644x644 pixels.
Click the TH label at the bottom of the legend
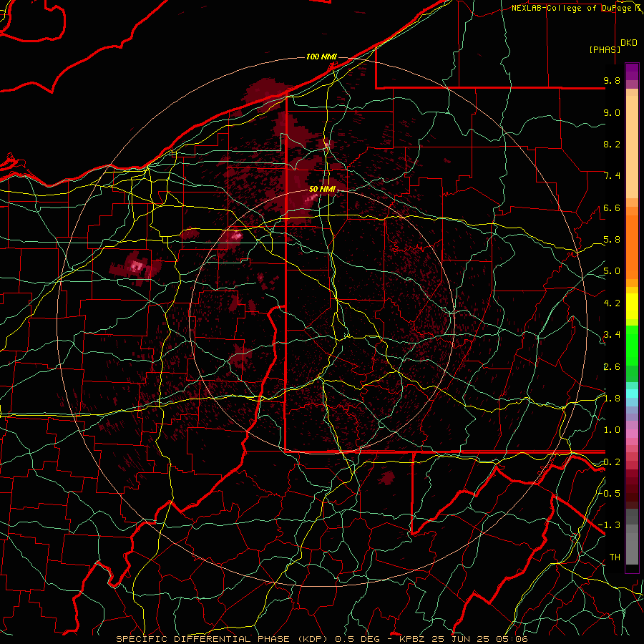tap(615, 557)
